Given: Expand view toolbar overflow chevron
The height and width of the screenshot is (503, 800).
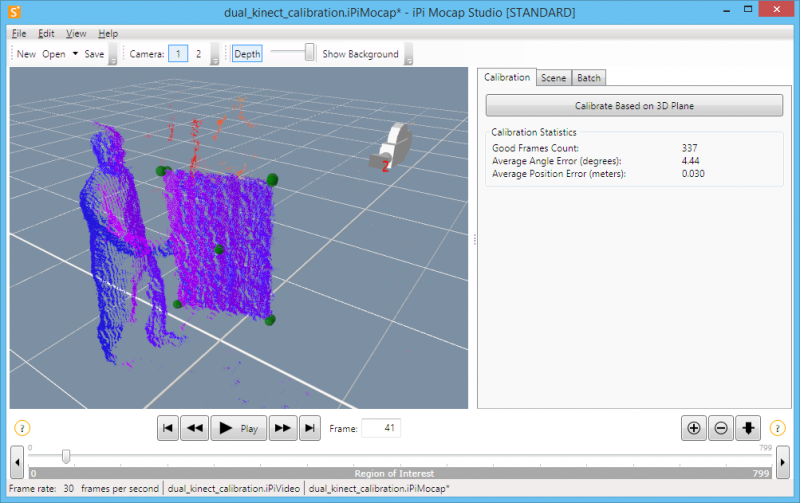Looking at the screenshot, I should [x=408, y=55].
